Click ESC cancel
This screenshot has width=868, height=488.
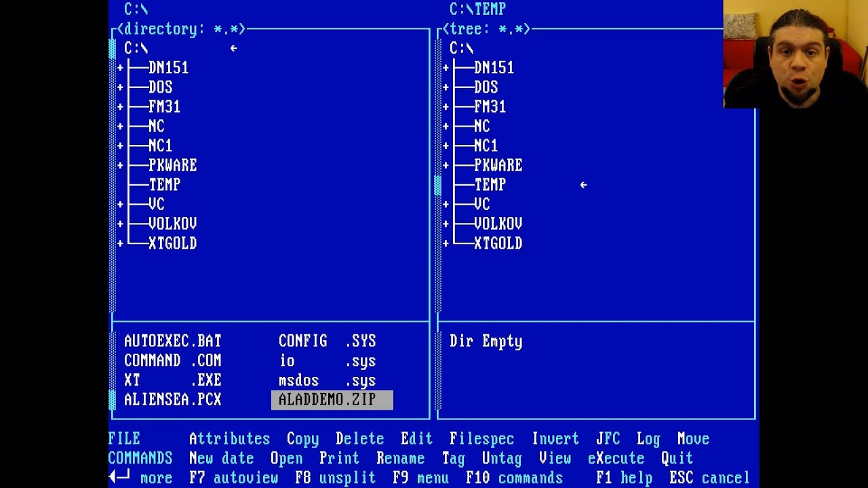click(709, 479)
